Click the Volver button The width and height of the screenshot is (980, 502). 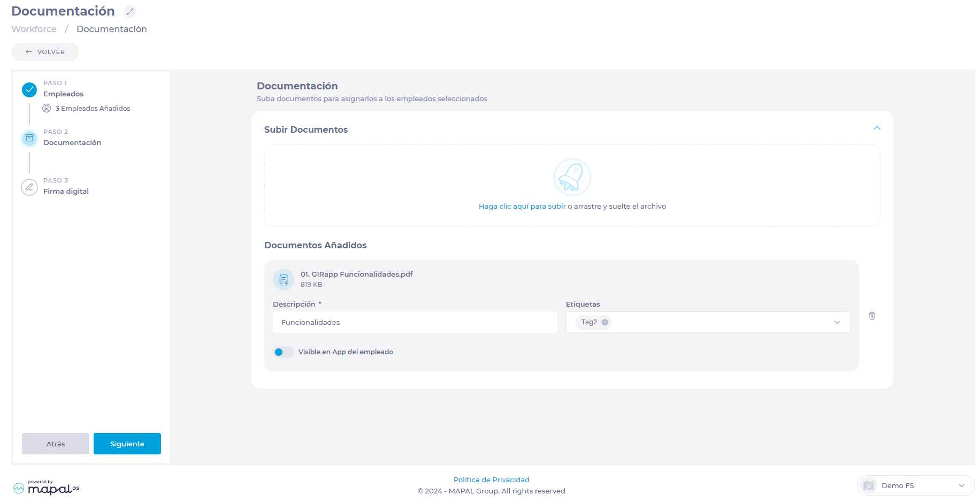pyautogui.click(x=45, y=52)
